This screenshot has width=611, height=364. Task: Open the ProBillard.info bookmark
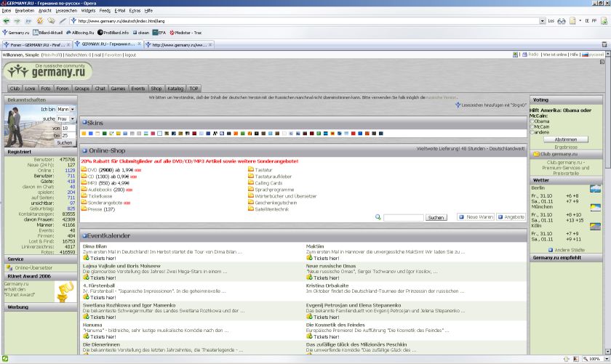(x=113, y=33)
